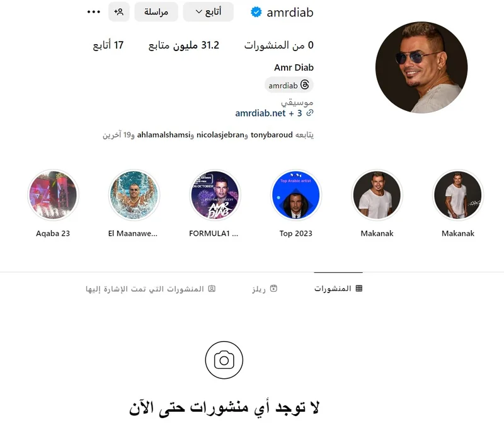This screenshot has height=423, width=504.
Task: Click the Reels tab icon
Action: (273, 288)
